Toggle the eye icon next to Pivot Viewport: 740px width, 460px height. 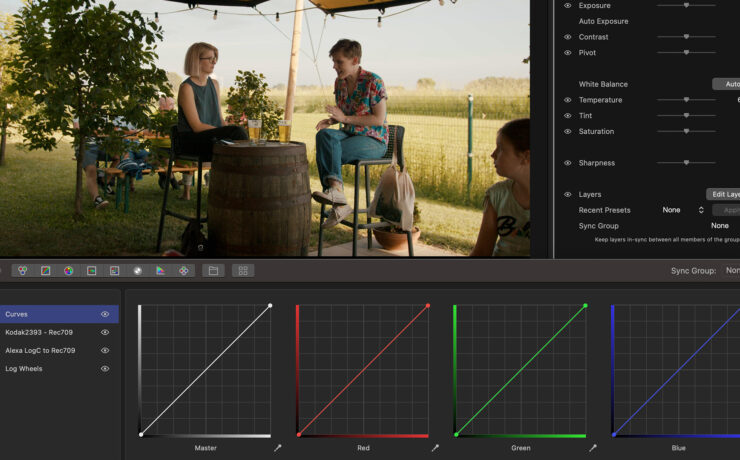pos(568,53)
